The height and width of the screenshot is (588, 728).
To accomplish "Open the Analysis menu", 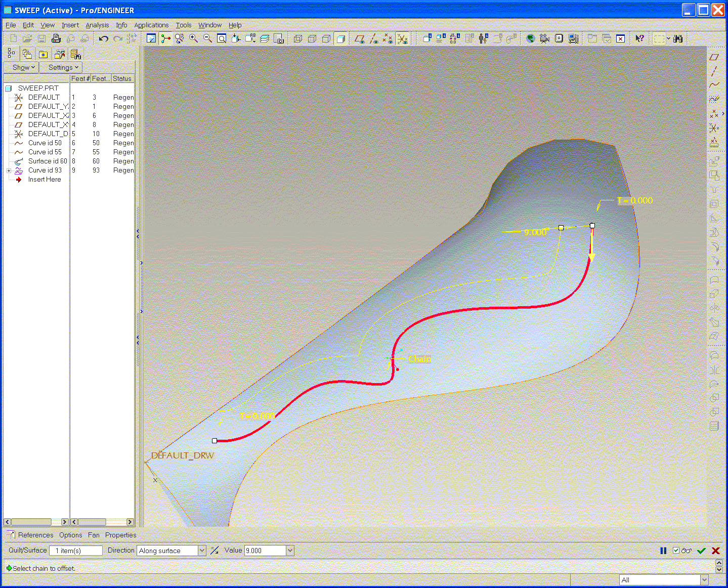I will pyautogui.click(x=97, y=25).
